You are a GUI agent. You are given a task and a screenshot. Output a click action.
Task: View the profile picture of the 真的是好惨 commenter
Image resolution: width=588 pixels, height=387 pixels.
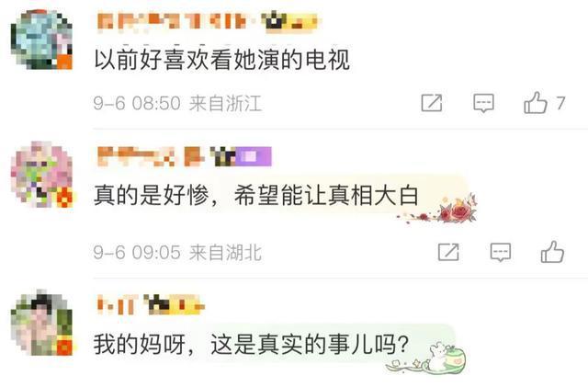(41, 175)
